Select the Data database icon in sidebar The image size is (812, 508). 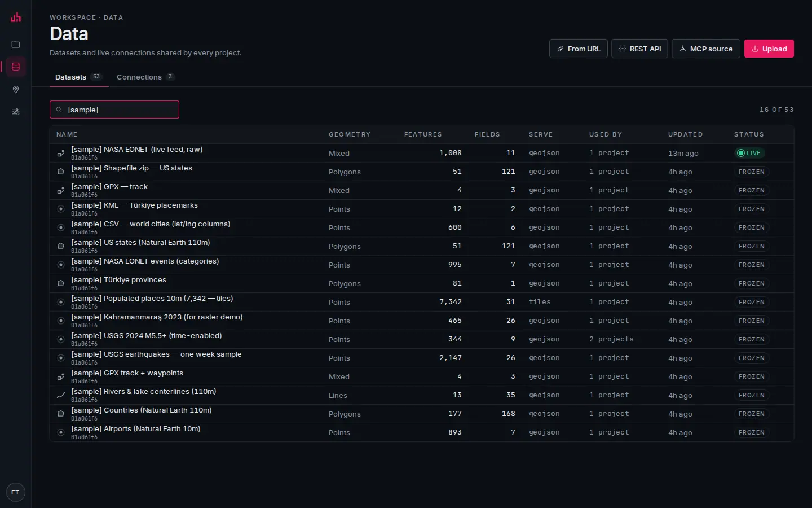16,67
